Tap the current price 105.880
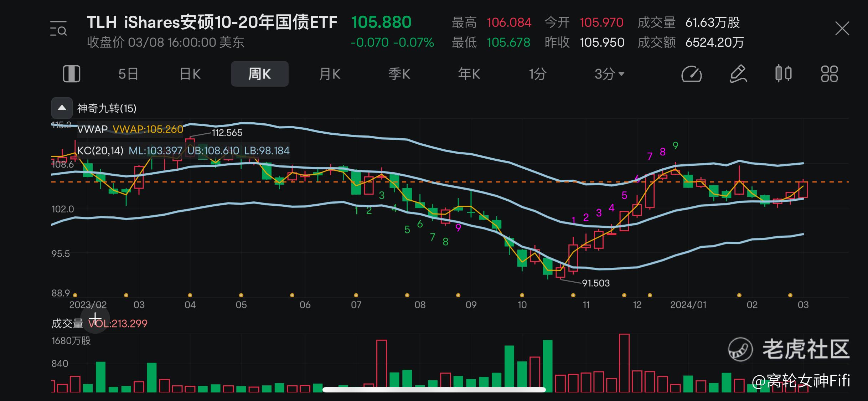The width and height of the screenshot is (868, 401). point(381,22)
